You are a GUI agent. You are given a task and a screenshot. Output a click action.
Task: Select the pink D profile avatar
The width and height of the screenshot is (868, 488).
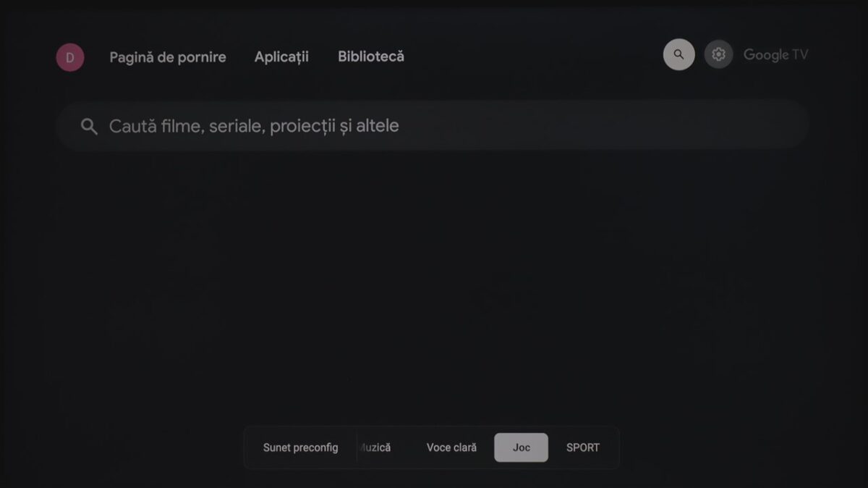click(70, 57)
